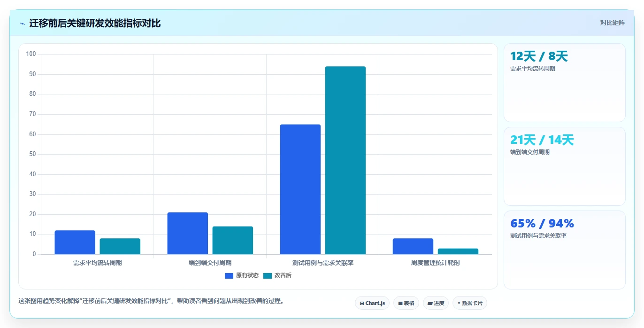Click the 原有状态 bar for 需求平均流转周期
Screen dimensions: 644x328
tap(75, 242)
